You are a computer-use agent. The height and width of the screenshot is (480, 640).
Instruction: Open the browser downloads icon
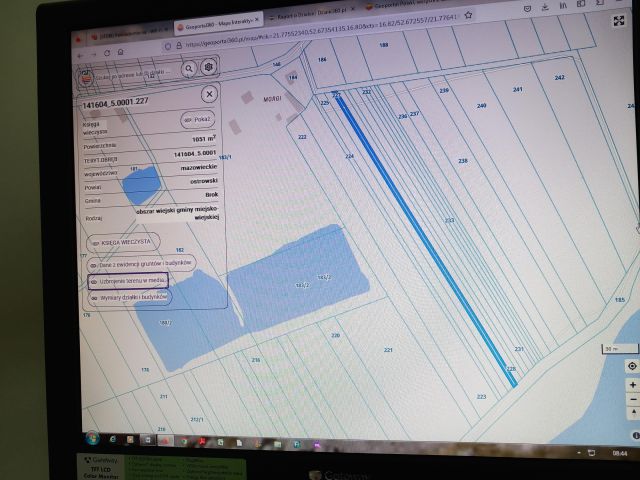point(545,7)
